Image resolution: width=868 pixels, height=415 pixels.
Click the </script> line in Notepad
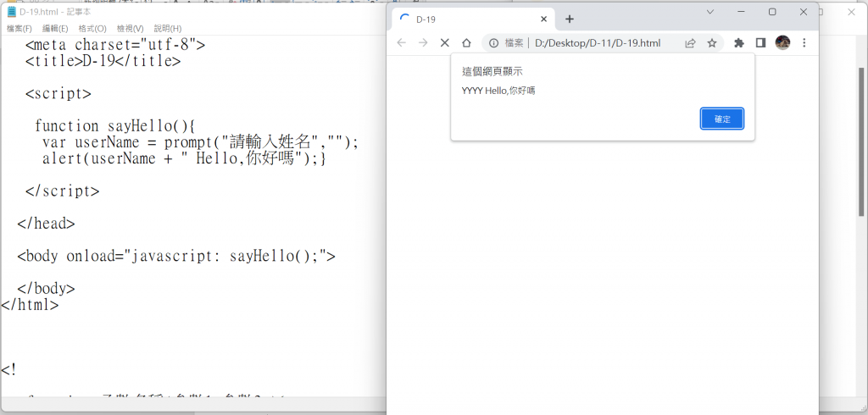tap(62, 191)
